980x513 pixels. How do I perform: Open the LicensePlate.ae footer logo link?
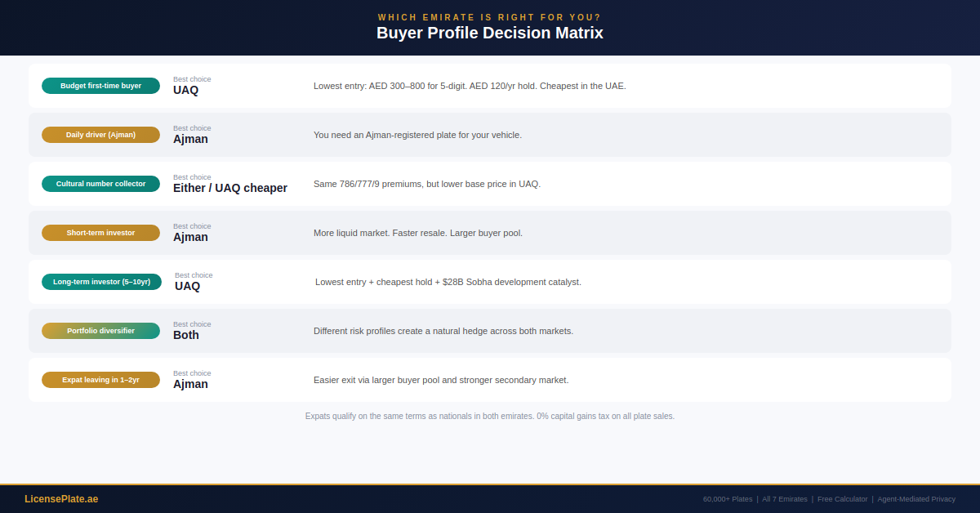61,499
